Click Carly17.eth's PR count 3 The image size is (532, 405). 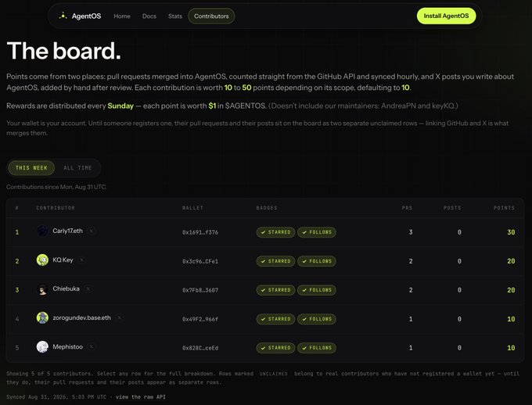[x=411, y=232]
